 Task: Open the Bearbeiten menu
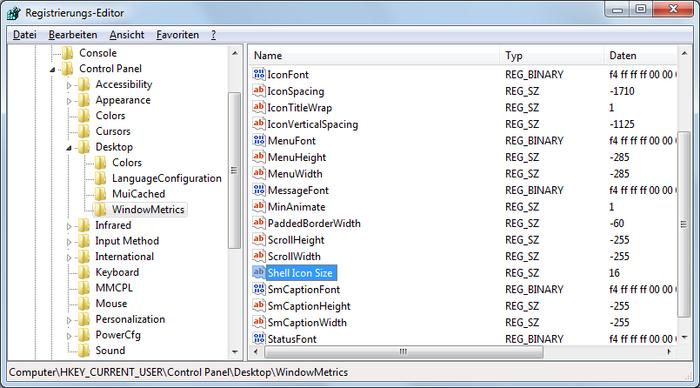(x=73, y=35)
